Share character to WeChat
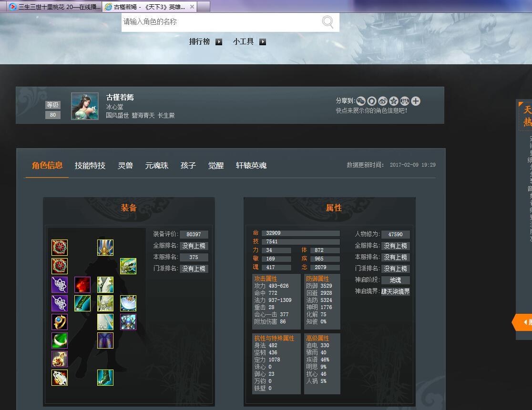Image resolution: width=532 pixels, height=410 pixels. [x=361, y=101]
